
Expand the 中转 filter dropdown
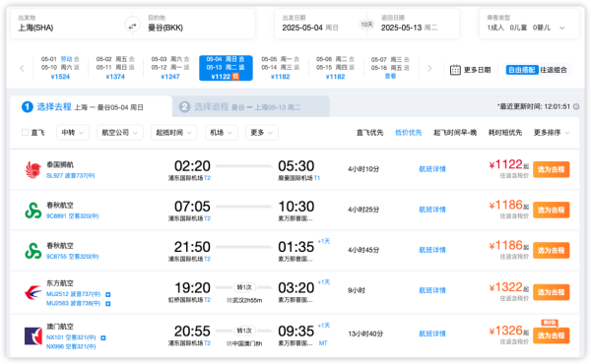[x=73, y=133]
